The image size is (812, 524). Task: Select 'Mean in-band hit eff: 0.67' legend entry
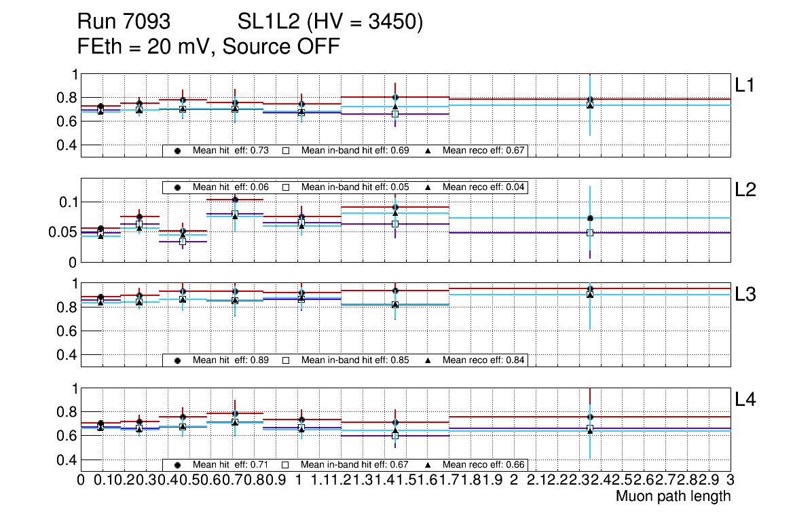click(x=354, y=465)
